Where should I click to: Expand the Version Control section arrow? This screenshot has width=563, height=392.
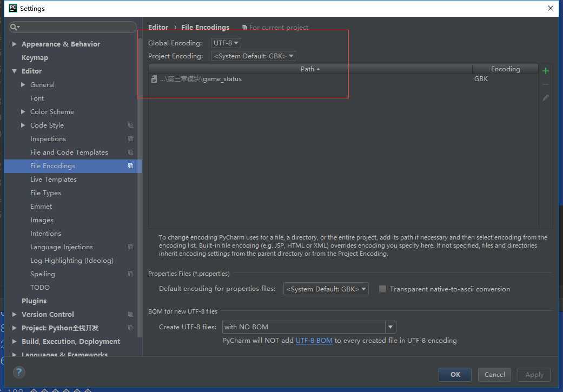point(15,315)
